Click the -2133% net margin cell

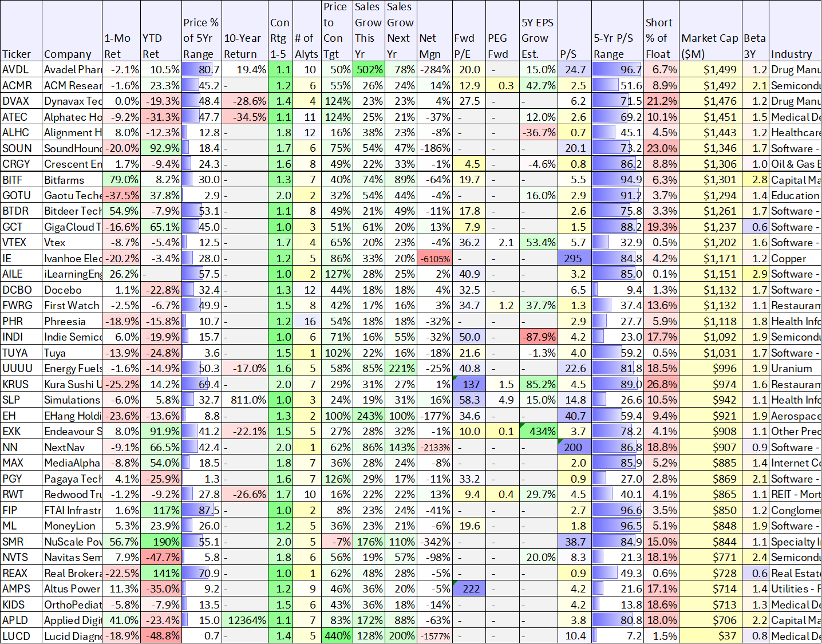[x=434, y=448]
